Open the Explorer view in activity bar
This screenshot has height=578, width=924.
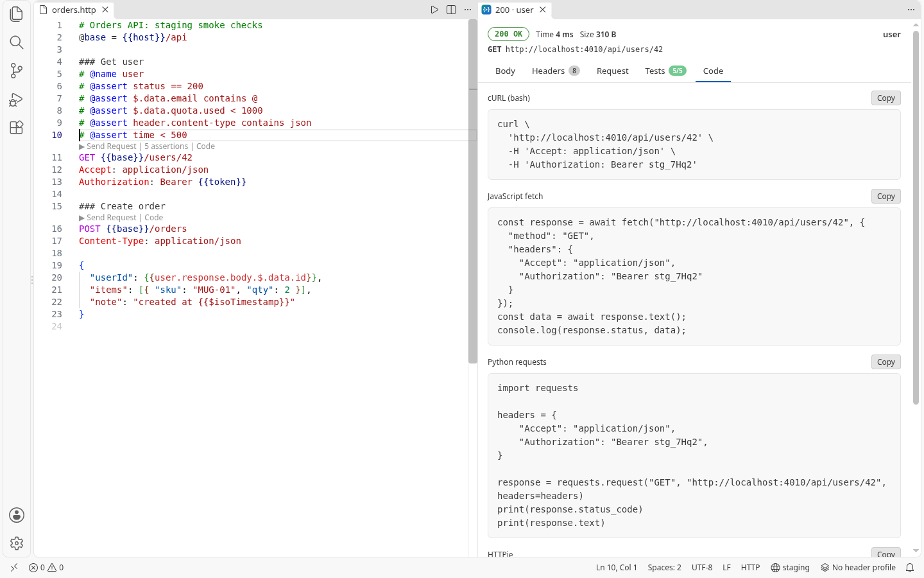coord(17,14)
